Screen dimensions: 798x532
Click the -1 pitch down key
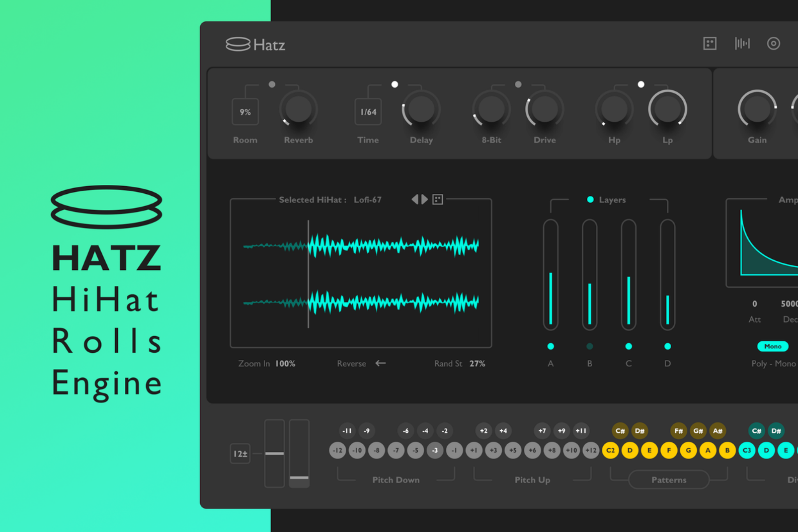tap(454, 450)
